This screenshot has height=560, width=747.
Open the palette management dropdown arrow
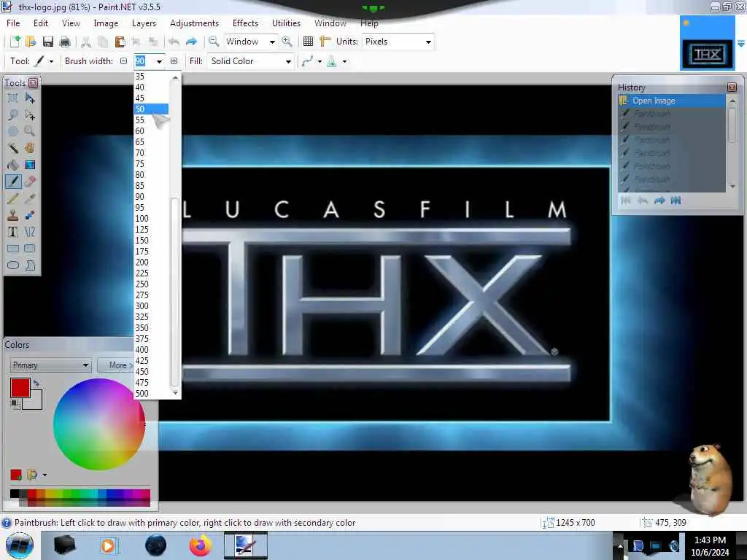[x=44, y=475]
